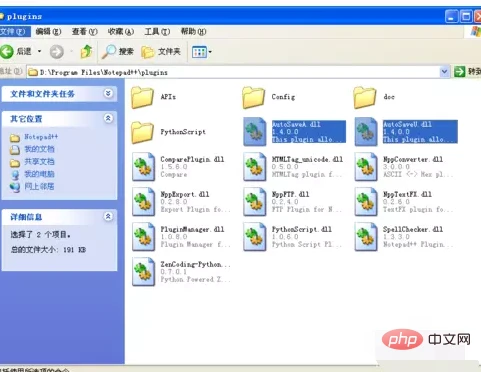Select the PythonScript.dll file icon
This screenshot has height=372, width=481.
pyautogui.click(x=255, y=237)
